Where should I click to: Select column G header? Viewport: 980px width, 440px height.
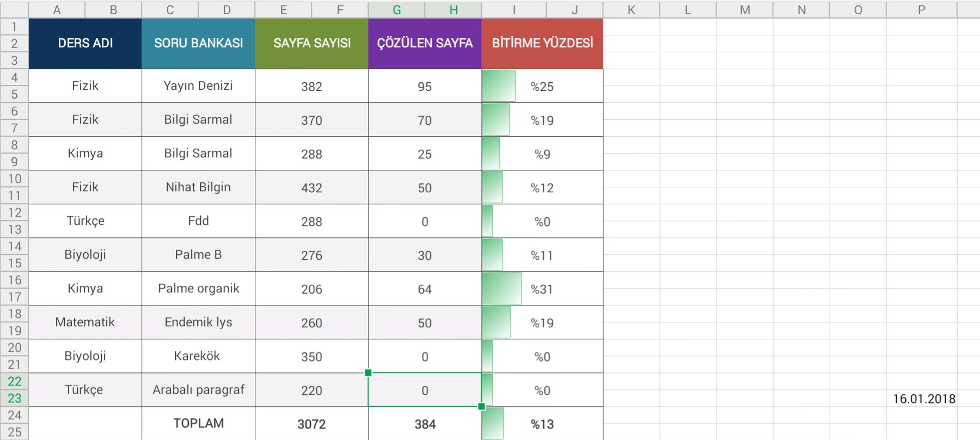[396, 10]
